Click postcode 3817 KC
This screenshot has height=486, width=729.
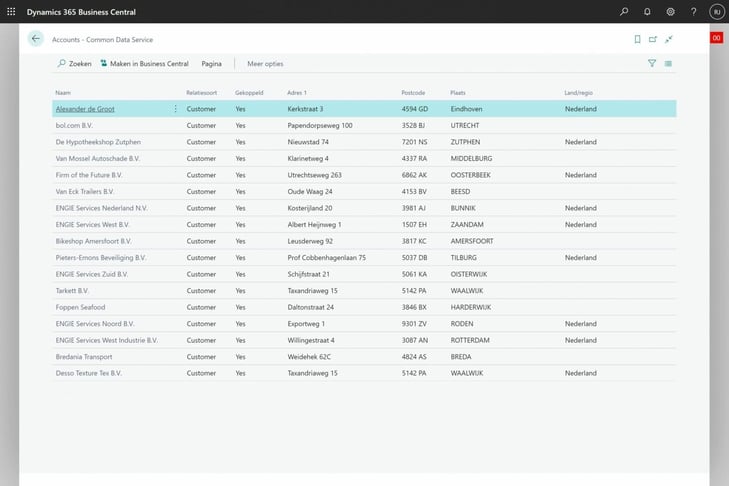[x=414, y=241]
